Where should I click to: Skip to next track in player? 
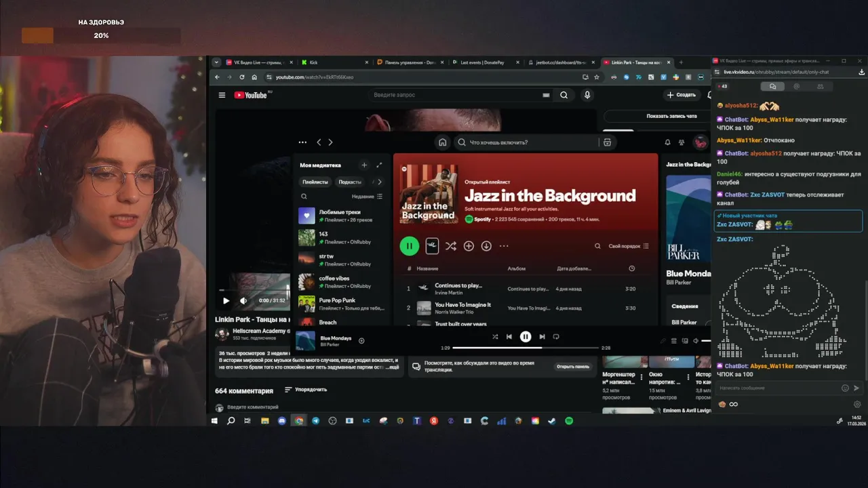pyautogui.click(x=542, y=337)
